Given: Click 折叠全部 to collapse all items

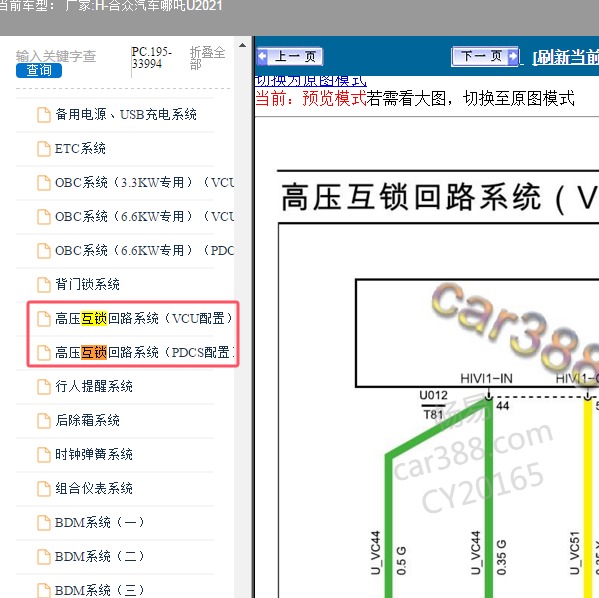Looking at the screenshot, I should click(207, 58).
